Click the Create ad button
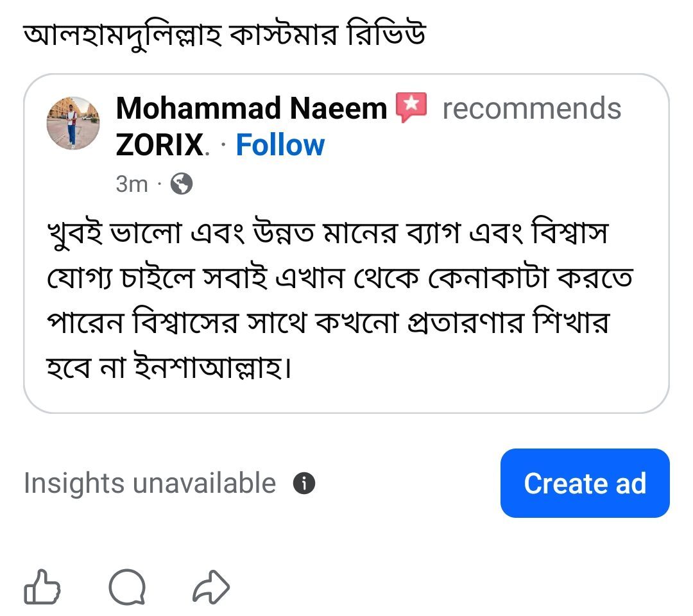The image size is (693, 616). pyautogui.click(x=585, y=483)
